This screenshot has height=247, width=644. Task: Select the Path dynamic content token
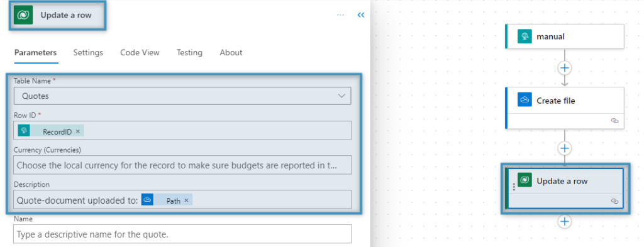pos(167,200)
